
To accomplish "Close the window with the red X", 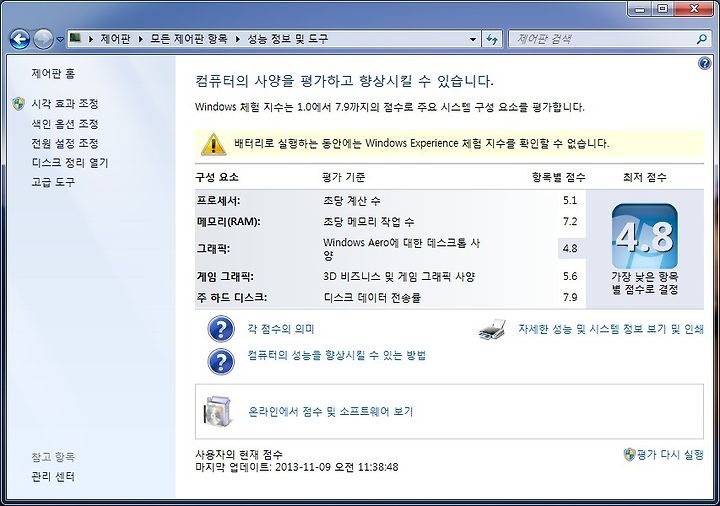I will pyautogui.click(x=694, y=9).
